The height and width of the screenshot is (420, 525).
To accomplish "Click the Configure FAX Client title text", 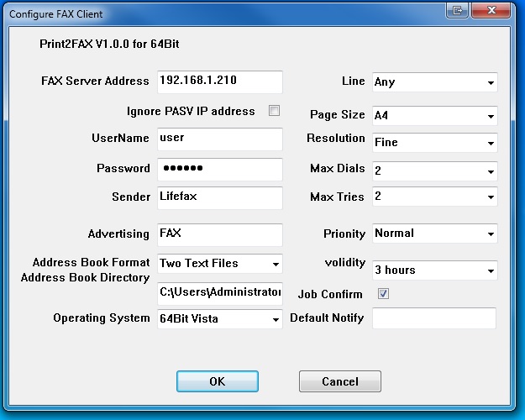I will (x=56, y=14).
